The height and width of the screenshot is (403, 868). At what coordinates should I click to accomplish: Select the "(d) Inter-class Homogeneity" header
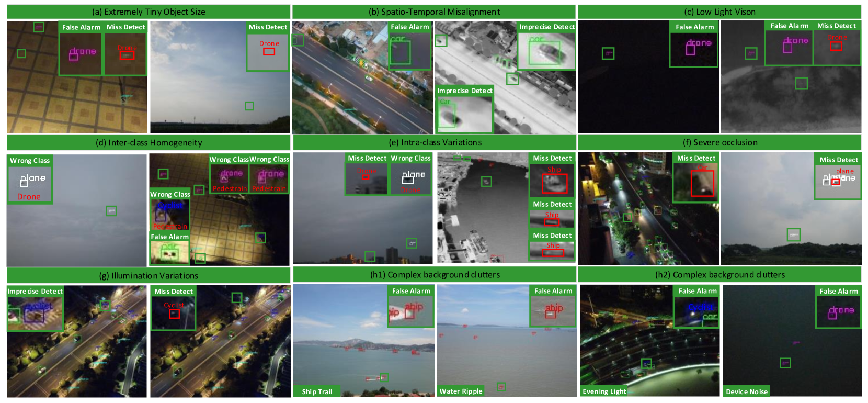point(149,142)
